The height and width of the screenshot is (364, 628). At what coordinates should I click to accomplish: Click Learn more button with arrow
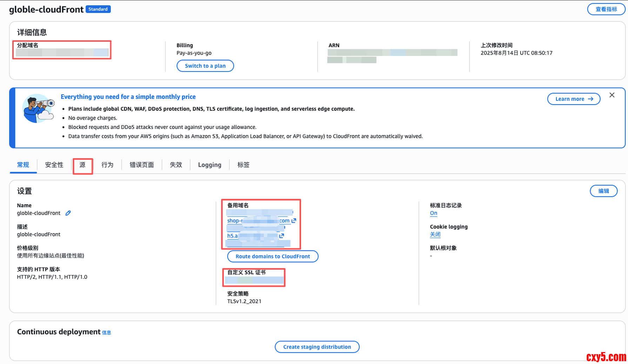pos(574,99)
